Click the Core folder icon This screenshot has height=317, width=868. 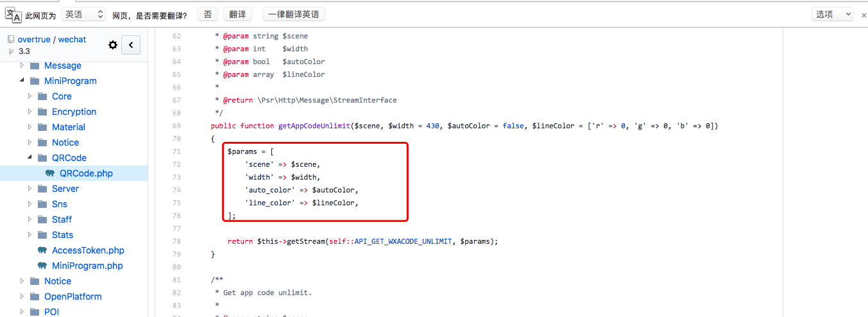pos(42,96)
